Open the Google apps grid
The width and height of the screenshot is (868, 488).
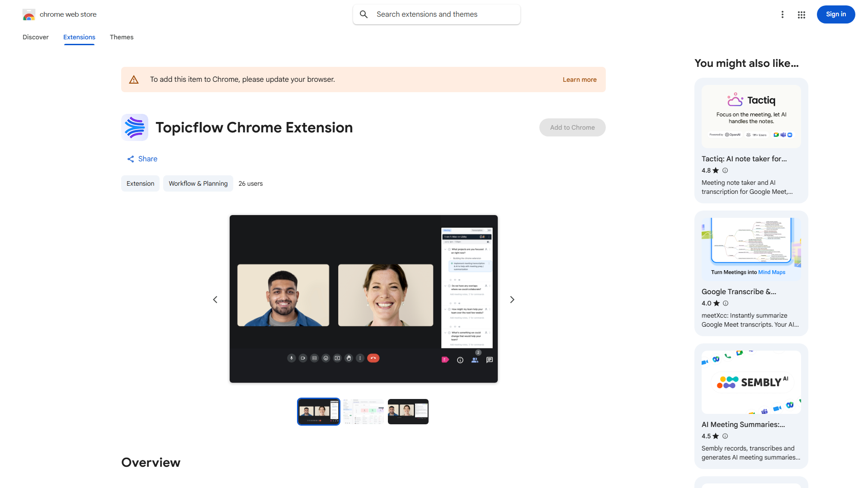point(802,15)
